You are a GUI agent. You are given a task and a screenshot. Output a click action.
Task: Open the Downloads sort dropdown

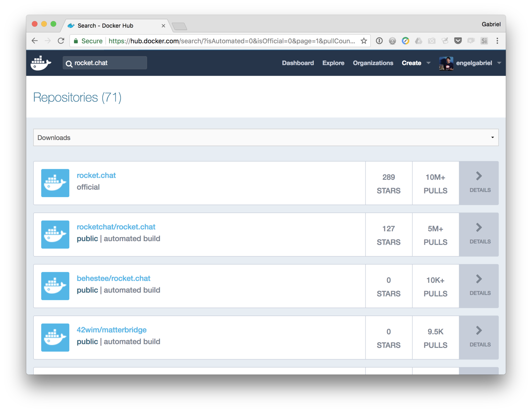(x=266, y=138)
